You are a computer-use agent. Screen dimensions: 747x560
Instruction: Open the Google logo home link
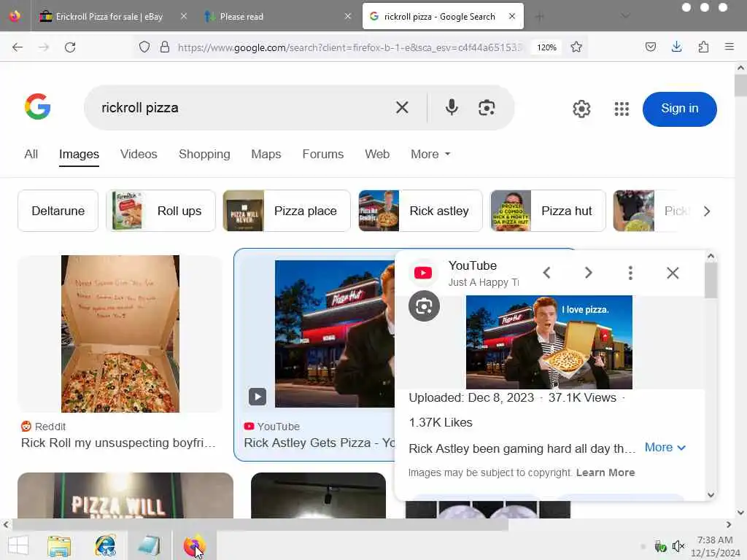coord(38,106)
